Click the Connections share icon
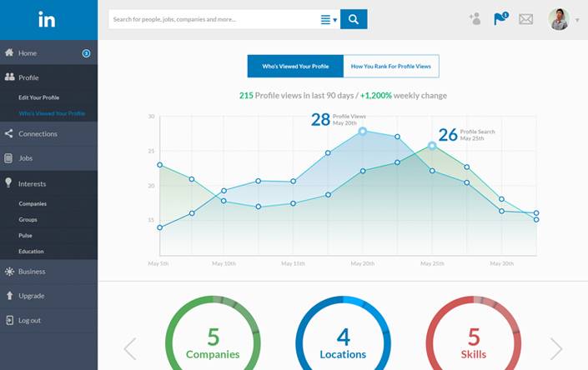 [9, 133]
